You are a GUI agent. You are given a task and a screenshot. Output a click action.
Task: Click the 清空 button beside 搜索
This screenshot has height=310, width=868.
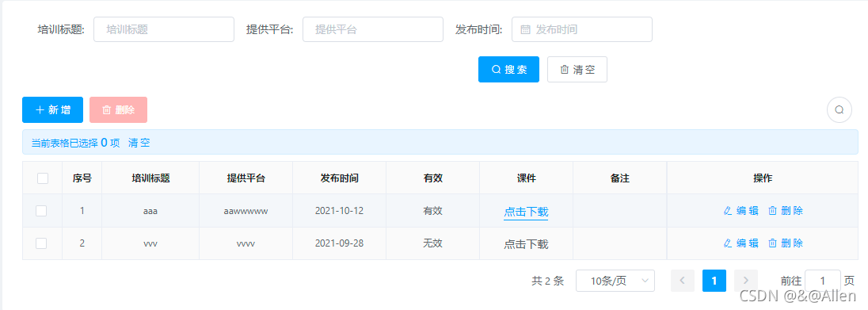[x=577, y=69]
